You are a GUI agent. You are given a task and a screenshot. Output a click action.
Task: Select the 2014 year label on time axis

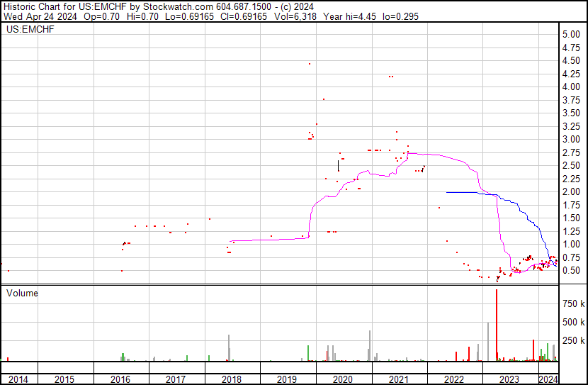pos(18,379)
